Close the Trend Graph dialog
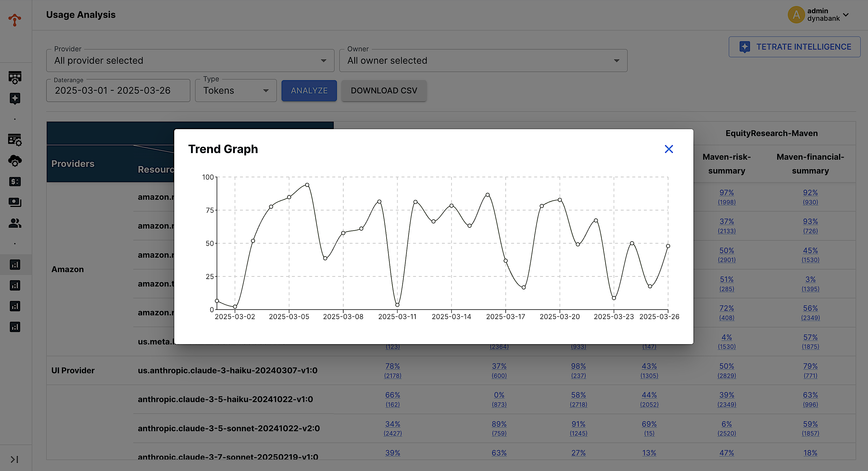The width and height of the screenshot is (868, 471). (668, 149)
